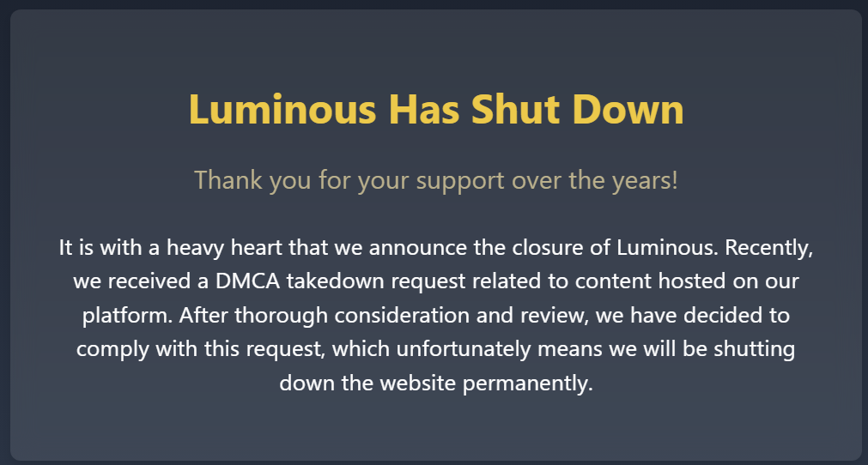The height and width of the screenshot is (465, 868).
Task: Click the word "platform." in the paragraph
Action: pyautogui.click(x=127, y=317)
